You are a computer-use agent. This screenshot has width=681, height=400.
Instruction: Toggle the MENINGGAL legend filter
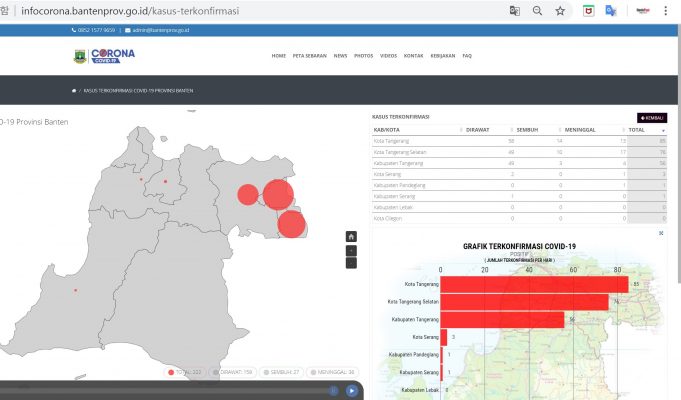click(333, 372)
